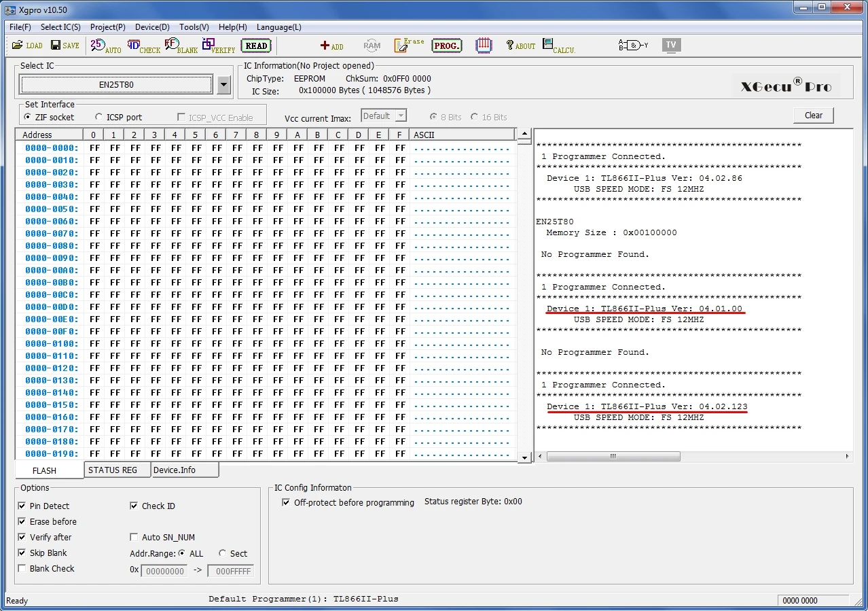Click the start address 00000000 field
The width and height of the screenshot is (868, 611).
pyautogui.click(x=164, y=571)
